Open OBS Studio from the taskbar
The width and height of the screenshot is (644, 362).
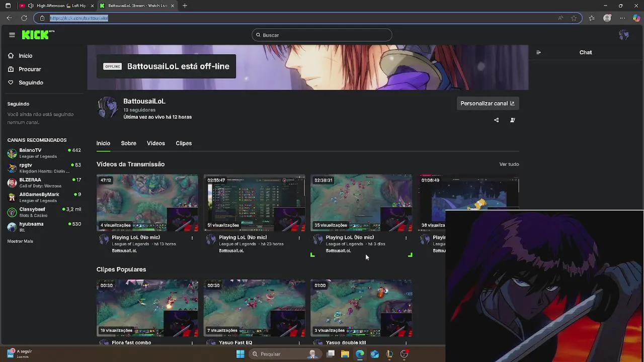click(x=404, y=354)
